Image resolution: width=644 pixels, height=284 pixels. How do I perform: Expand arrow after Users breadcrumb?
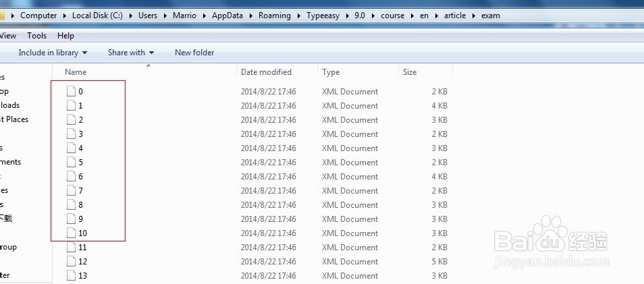pos(165,16)
